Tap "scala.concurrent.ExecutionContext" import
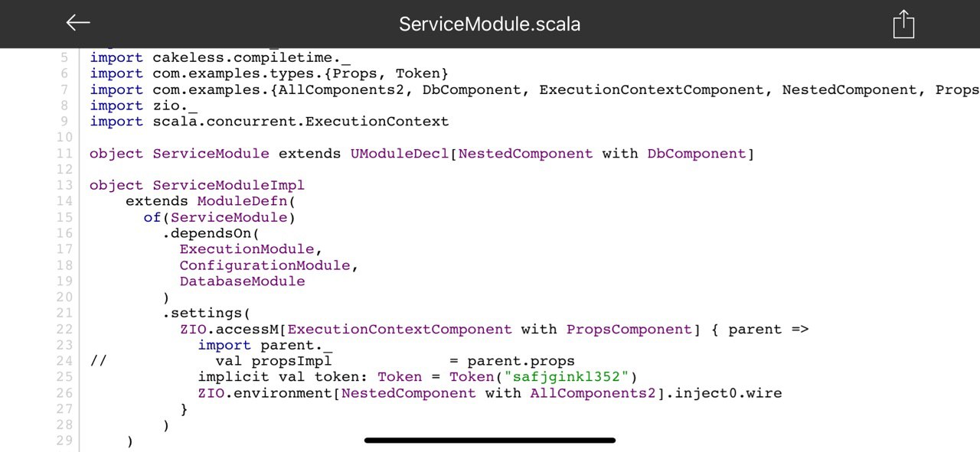The height and width of the screenshot is (452, 980). [301, 122]
